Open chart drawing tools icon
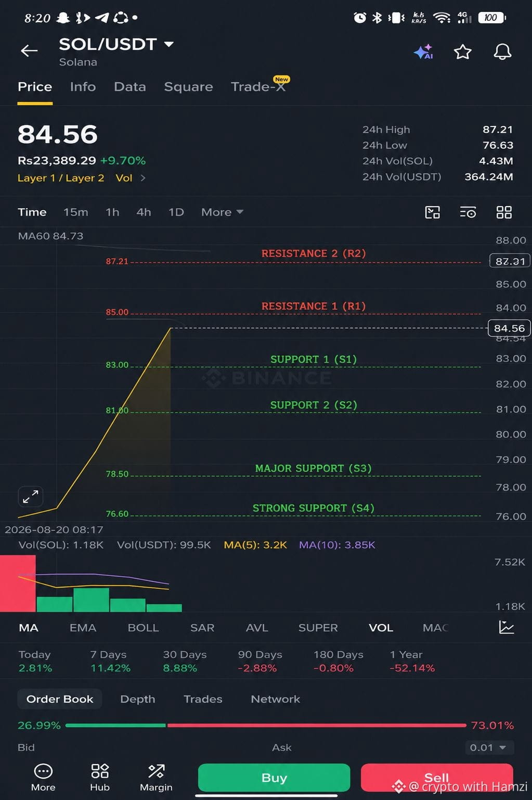Screen dimensions: 532x800 tap(433, 212)
